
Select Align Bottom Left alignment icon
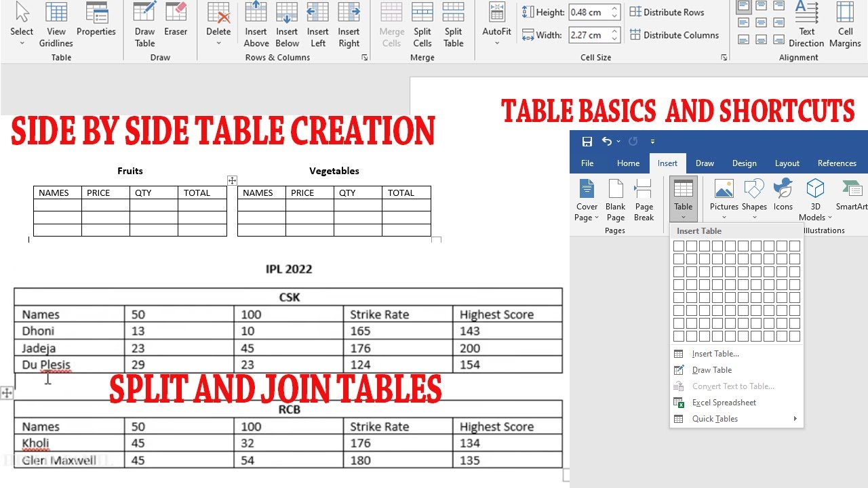click(744, 40)
